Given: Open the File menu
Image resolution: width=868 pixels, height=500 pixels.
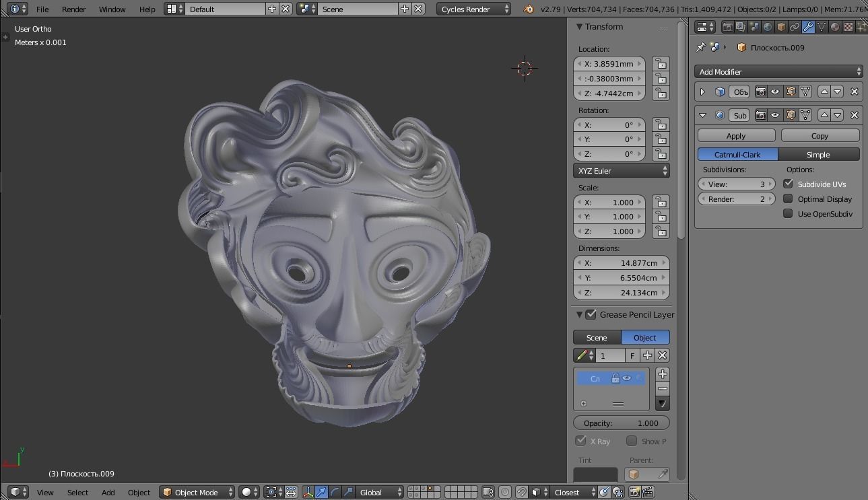Looking at the screenshot, I should coord(42,9).
